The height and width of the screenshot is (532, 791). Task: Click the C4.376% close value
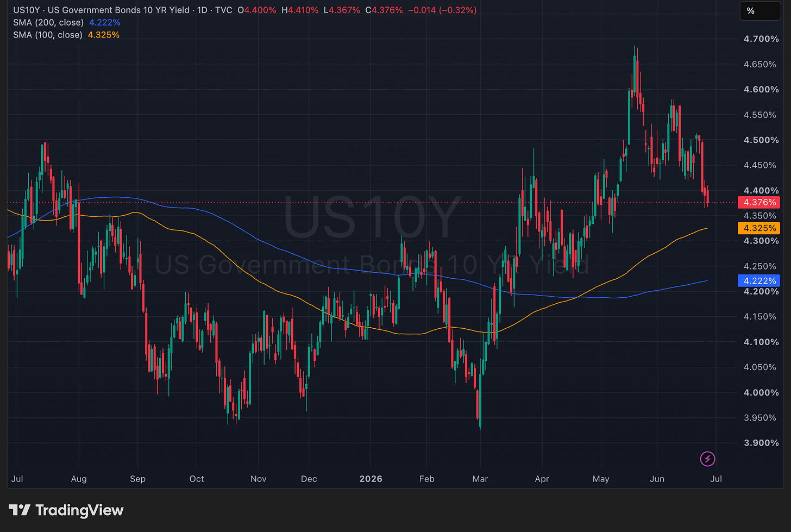tap(384, 10)
